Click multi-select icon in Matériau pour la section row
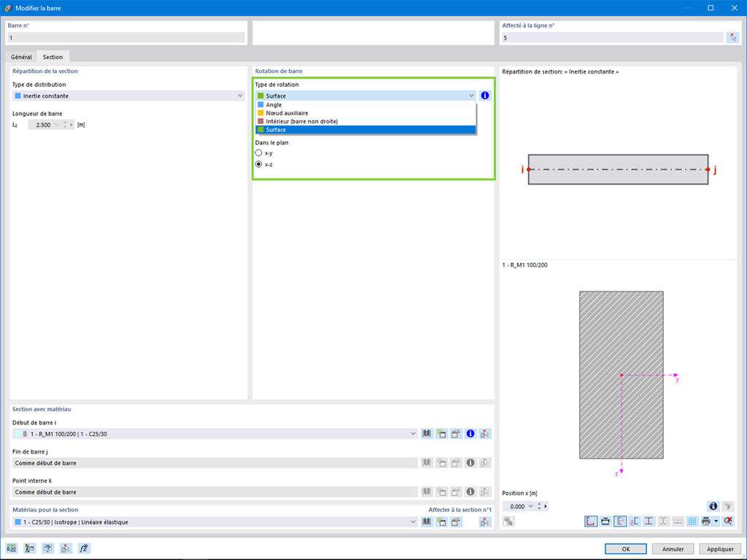This screenshot has height=560, width=747. point(485,522)
